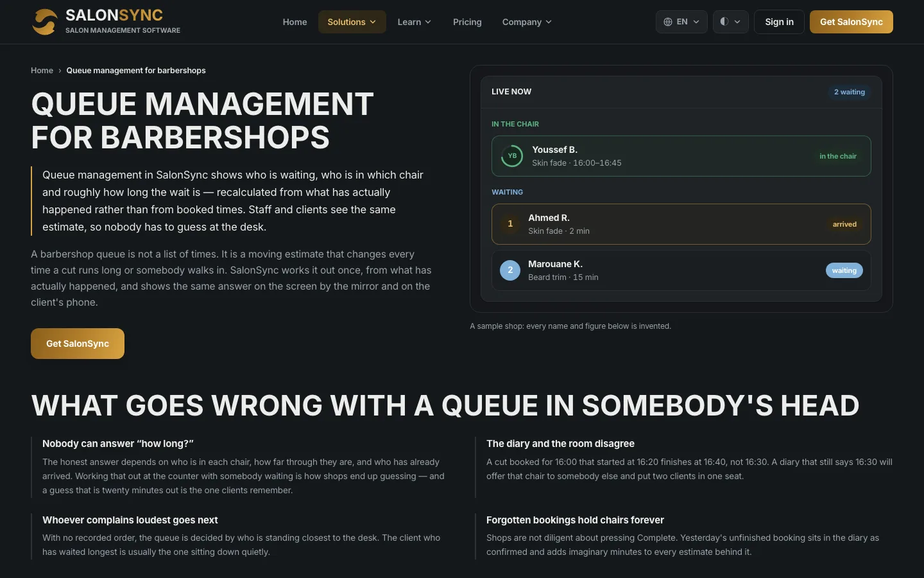Click the Get SalonSync button below the intro text
924x578 pixels.
78,344
